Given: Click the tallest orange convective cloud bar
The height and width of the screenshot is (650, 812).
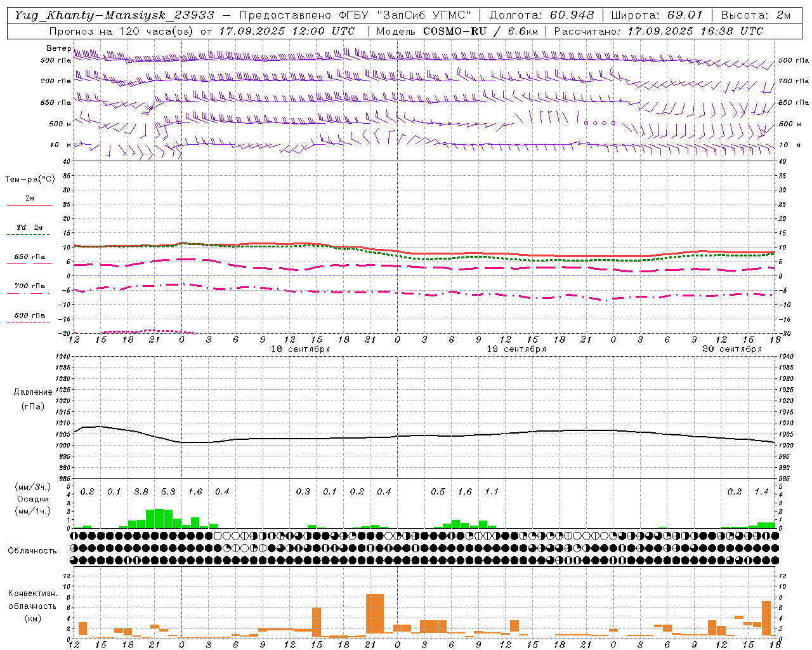Looking at the screenshot, I should click(375, 613).
